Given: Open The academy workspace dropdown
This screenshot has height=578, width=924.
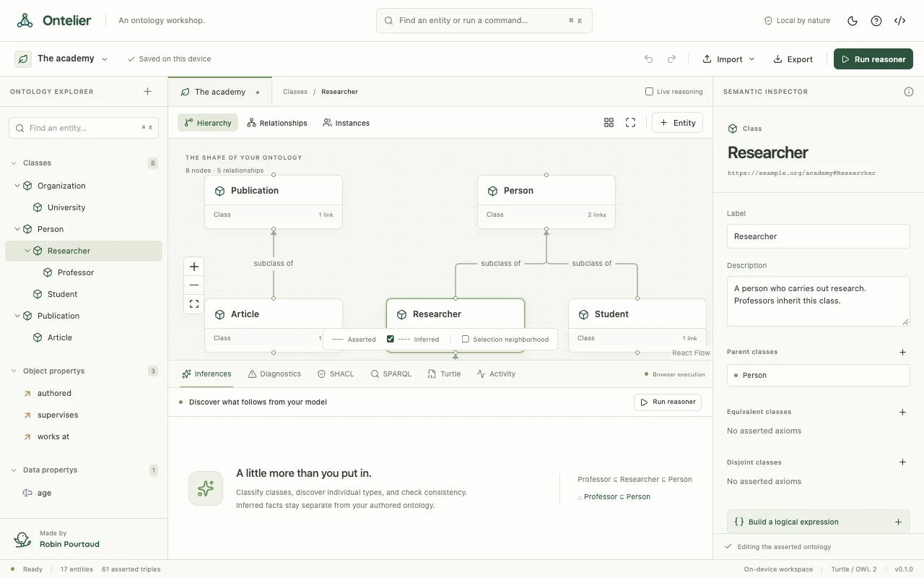Looking at the screenshot, I should click(x=62, y=59).
